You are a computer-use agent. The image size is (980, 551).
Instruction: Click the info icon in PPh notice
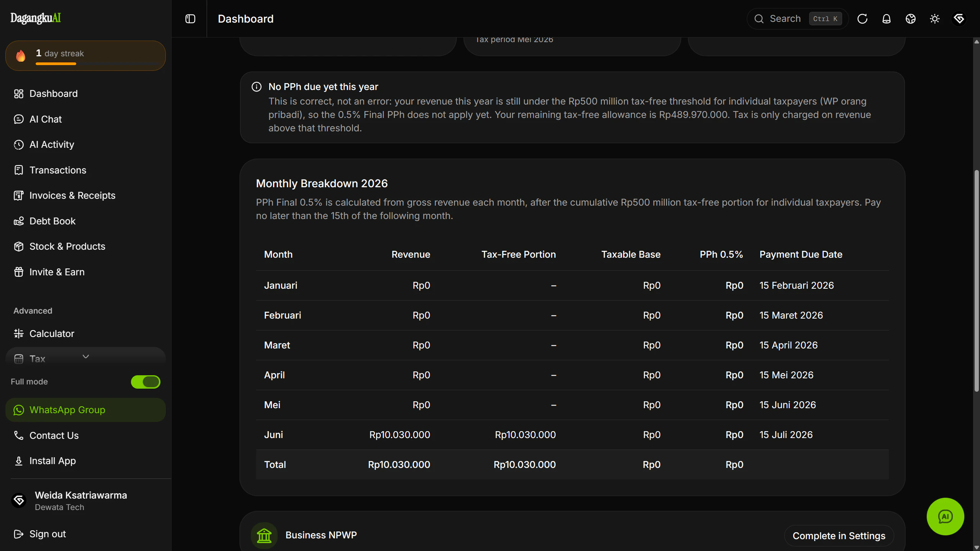257,87
